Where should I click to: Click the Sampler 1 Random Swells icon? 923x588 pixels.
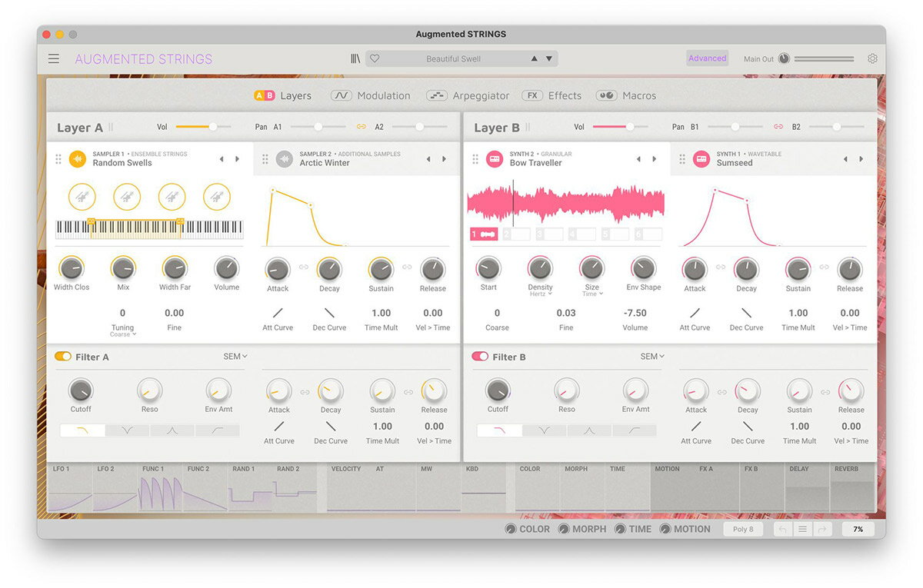(x=78, y=159)
